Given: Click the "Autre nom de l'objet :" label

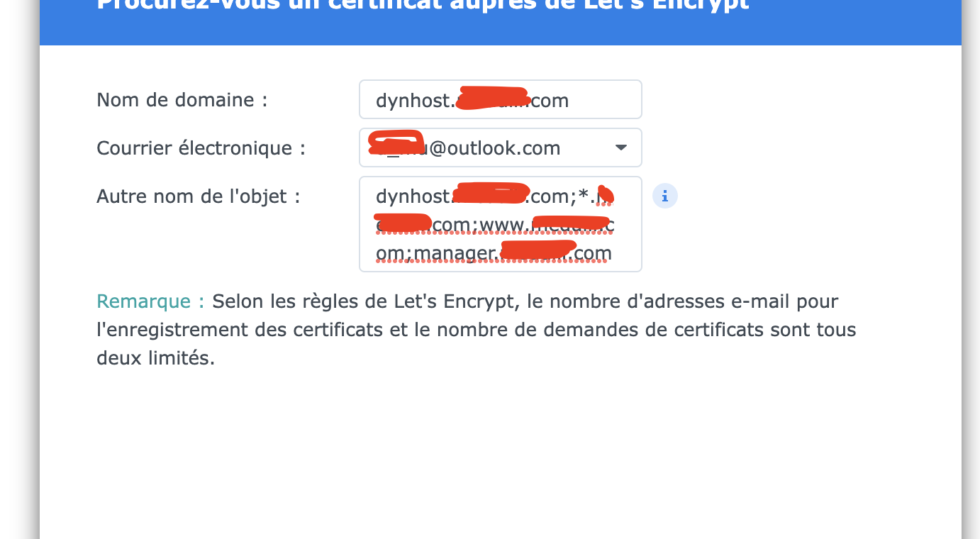Looking at the screenshot, I should [198, 196].
